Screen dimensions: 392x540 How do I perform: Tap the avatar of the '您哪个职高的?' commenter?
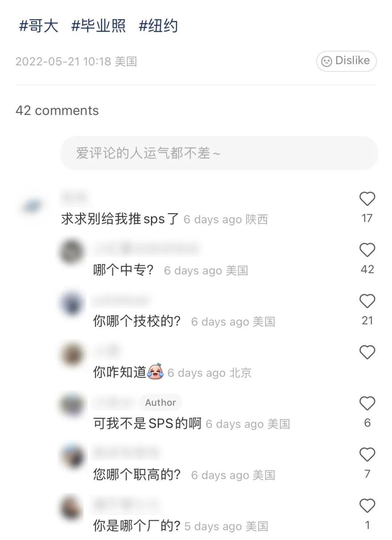point(72,456)
